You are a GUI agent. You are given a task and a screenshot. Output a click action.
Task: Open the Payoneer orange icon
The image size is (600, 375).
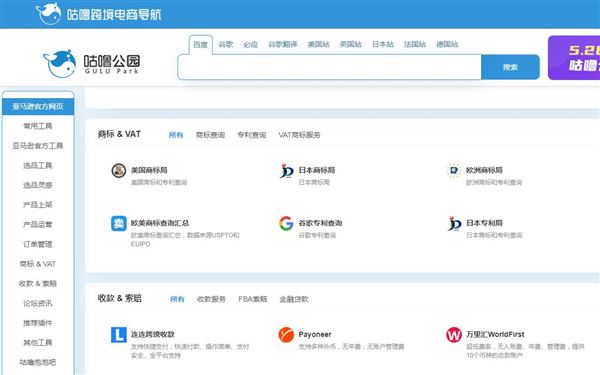286,334
